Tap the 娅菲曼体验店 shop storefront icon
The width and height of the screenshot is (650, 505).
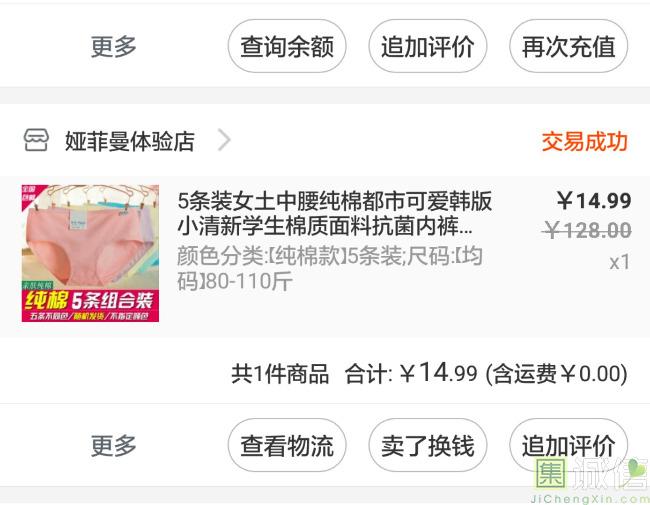[x=36, y=140]
